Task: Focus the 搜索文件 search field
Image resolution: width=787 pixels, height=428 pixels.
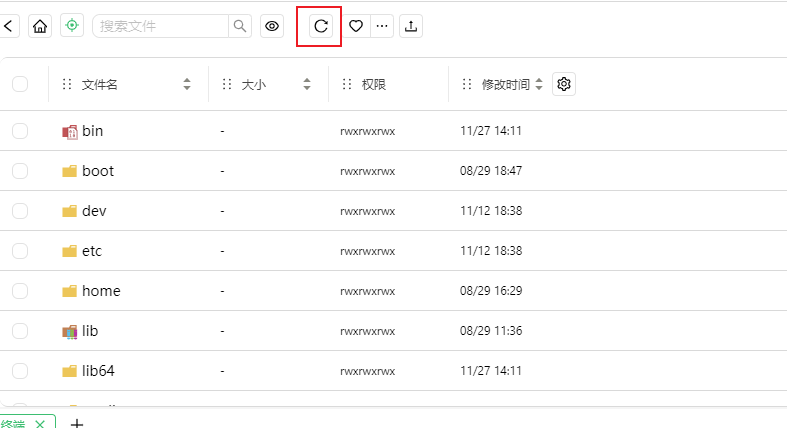Action: pyautogui.click(x=160, y=27)
